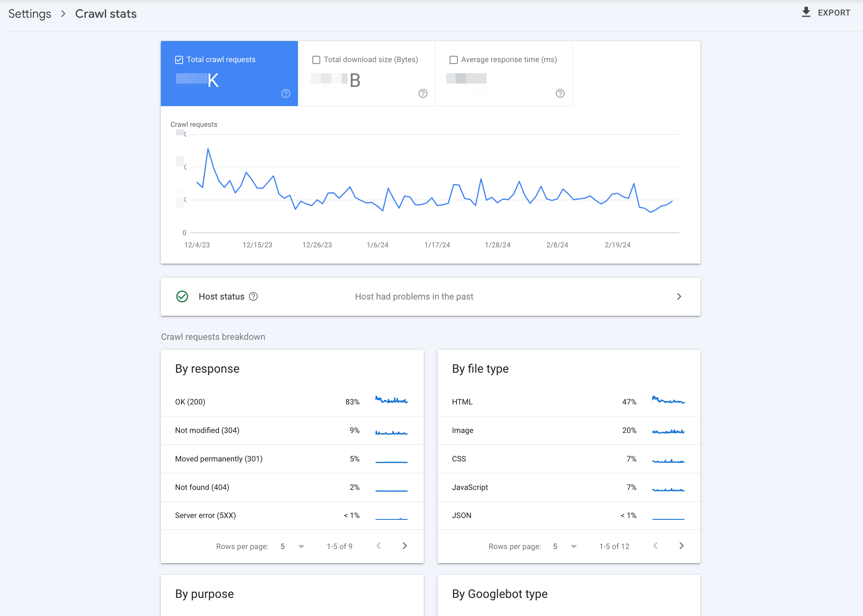The width and height of the screenshot is (863, 616).
Task: Click the By Googlebot type card heading
Action: pos(500,594)
